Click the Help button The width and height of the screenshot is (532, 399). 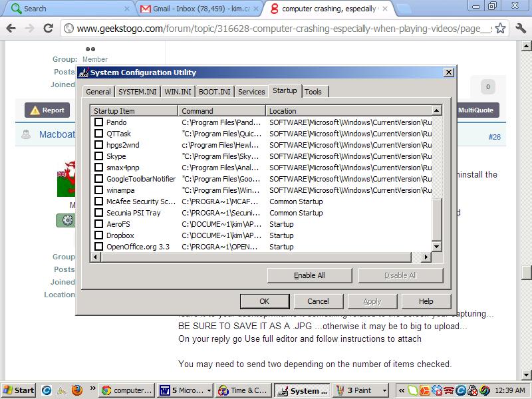(x=426, y=301)
